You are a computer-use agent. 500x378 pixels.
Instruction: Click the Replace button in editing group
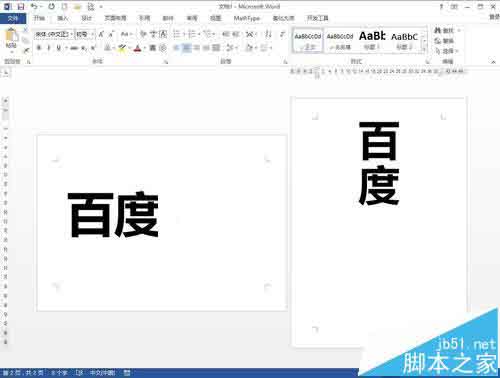(x=444, y=41)
